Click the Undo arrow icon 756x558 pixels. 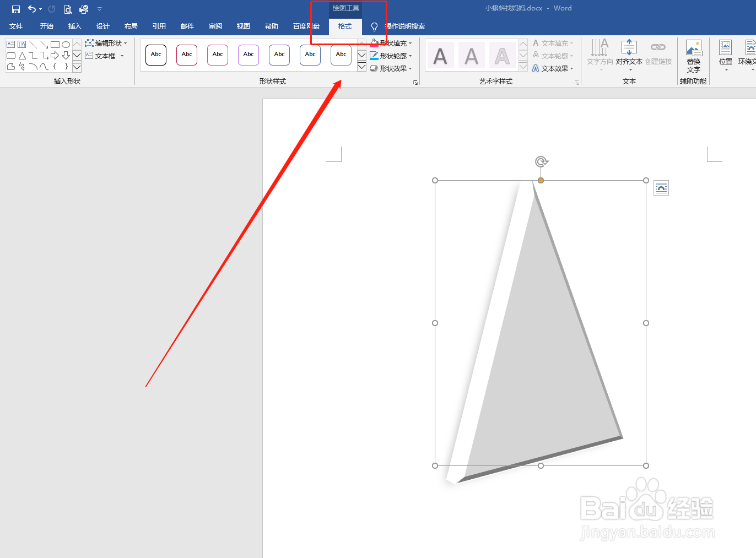coord(32,9)
